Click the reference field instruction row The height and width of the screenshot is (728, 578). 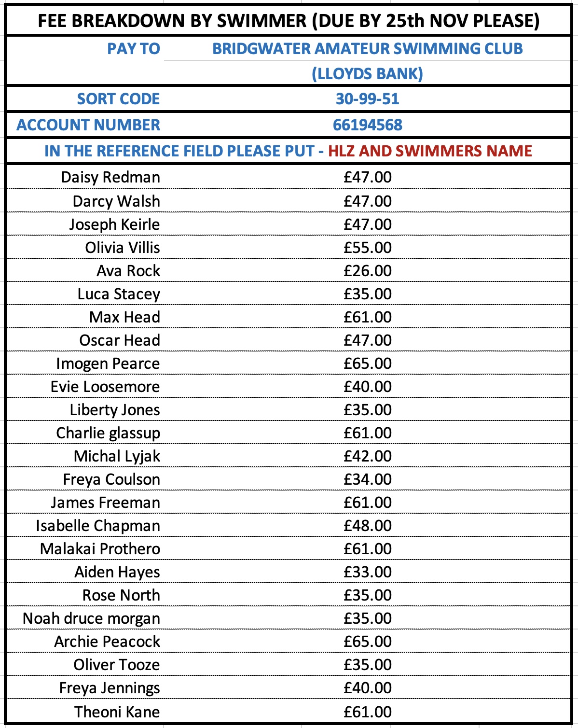(x=289, y=151)
